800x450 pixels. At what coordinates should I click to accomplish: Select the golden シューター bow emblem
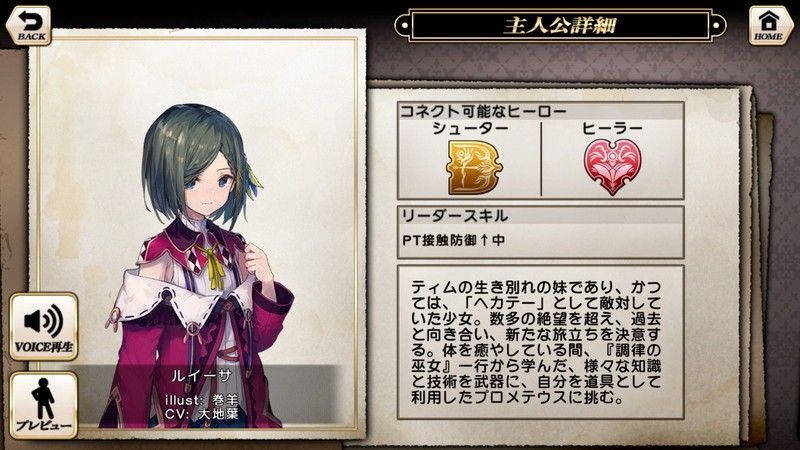(x=474, y=167)
